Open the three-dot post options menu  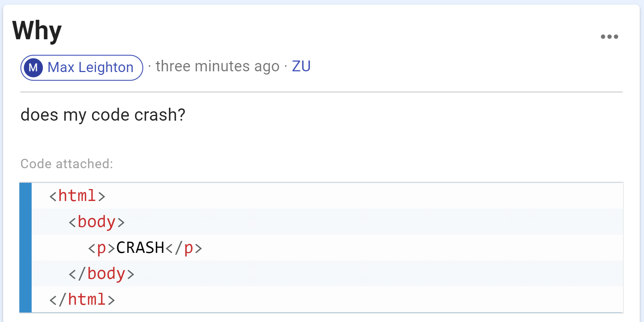click(609, 37)
